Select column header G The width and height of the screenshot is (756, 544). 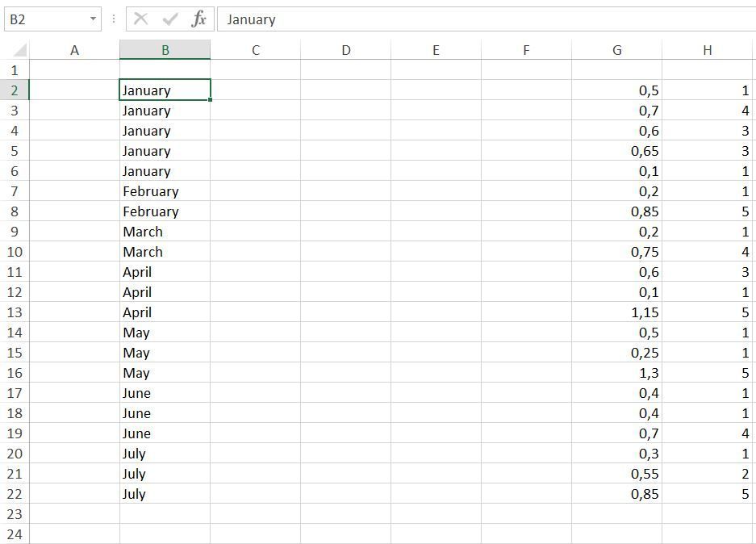click(x=616, y=49)
